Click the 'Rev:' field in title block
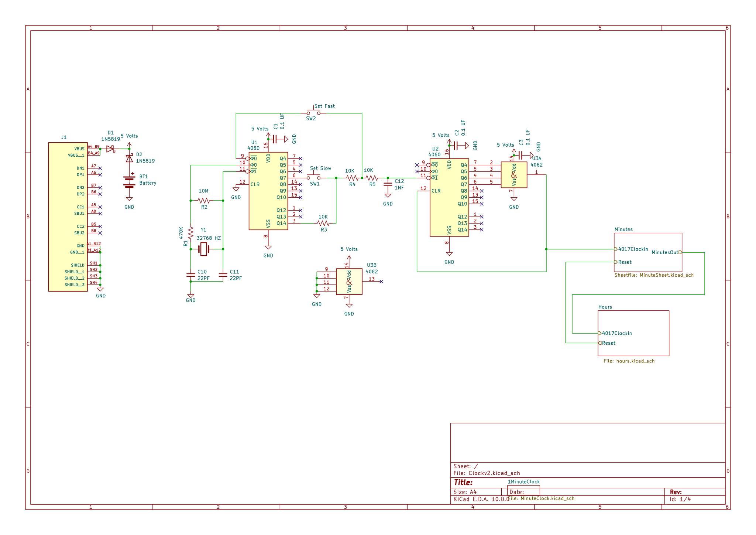756x535 pixels. tap(676, 492)
